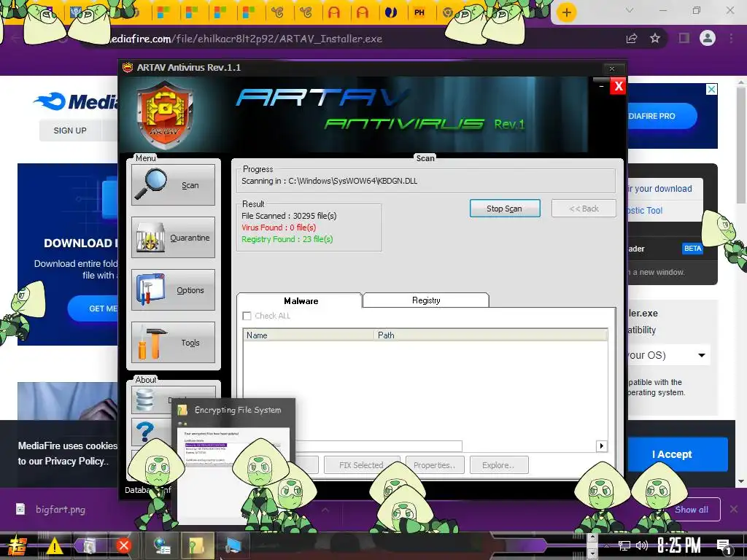747x560 pixels.
Task: Click the globe network taskbar icon
Action: click(162, 545)
